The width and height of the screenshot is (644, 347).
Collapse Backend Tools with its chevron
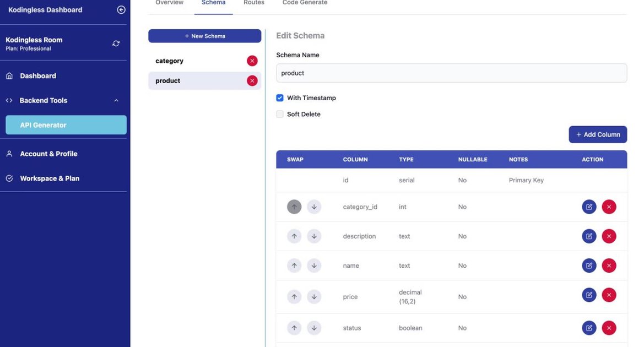[x=116, y=100]
